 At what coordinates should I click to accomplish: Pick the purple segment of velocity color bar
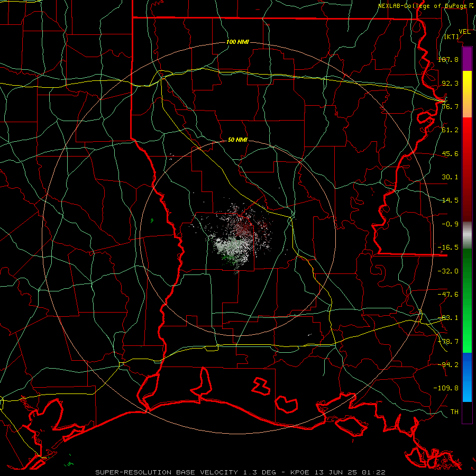(x=467, y=59)
